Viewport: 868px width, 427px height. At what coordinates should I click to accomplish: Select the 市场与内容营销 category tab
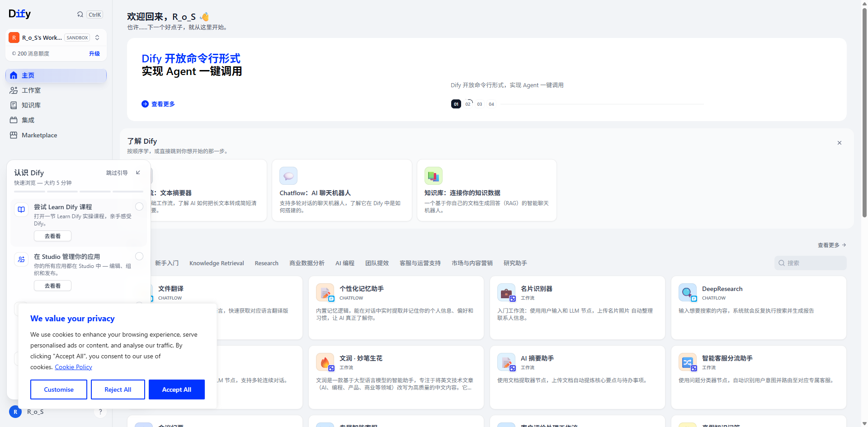pyautogui.click(x=472, y=263)
